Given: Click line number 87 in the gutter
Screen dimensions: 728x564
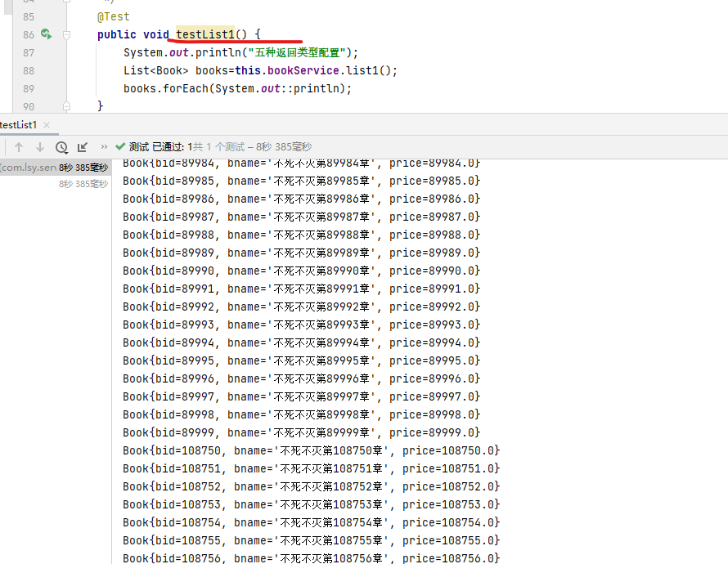Looking at the screenshot, I should (29, 53).
